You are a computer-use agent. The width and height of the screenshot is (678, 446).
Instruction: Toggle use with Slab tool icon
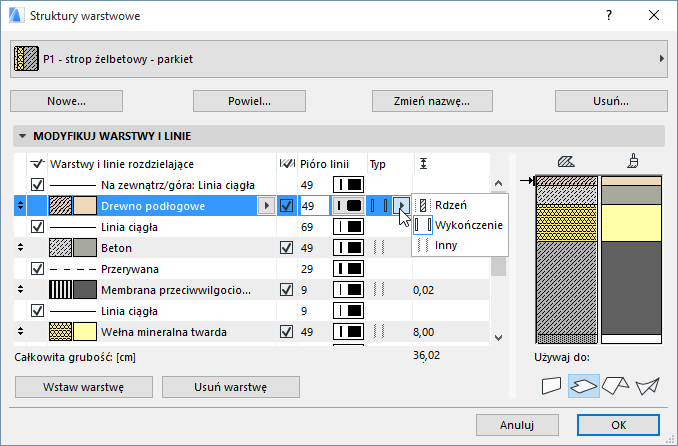point(584,385)
